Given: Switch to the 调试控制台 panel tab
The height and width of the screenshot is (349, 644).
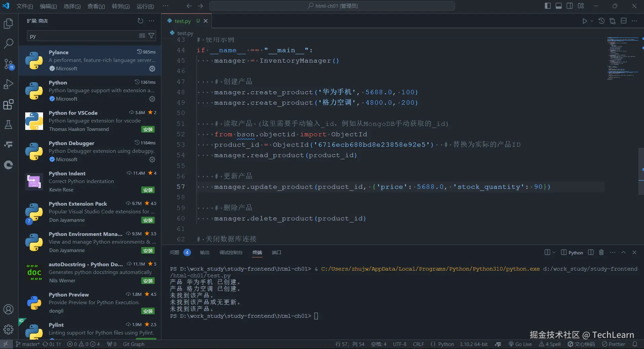Looking at the screenshot, I should click(231, 252).
